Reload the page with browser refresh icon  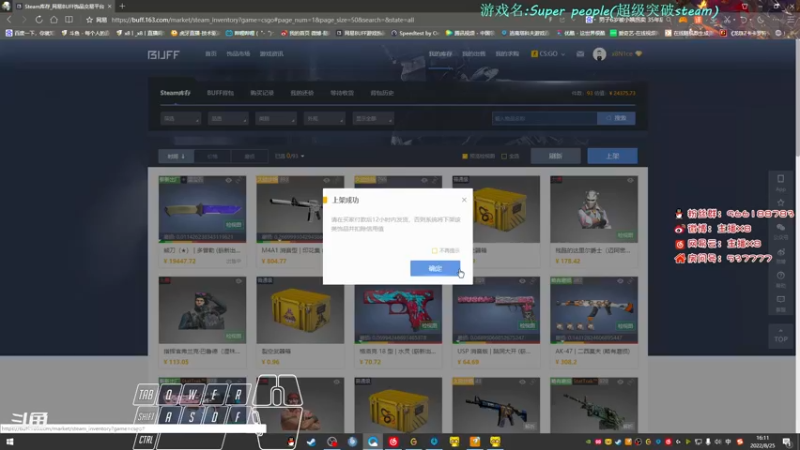(39, 19)
